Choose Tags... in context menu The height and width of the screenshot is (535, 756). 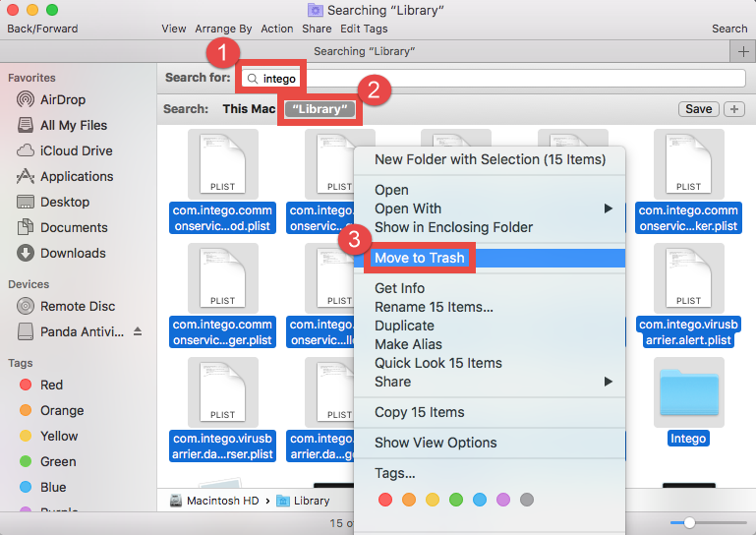point(490,473)
